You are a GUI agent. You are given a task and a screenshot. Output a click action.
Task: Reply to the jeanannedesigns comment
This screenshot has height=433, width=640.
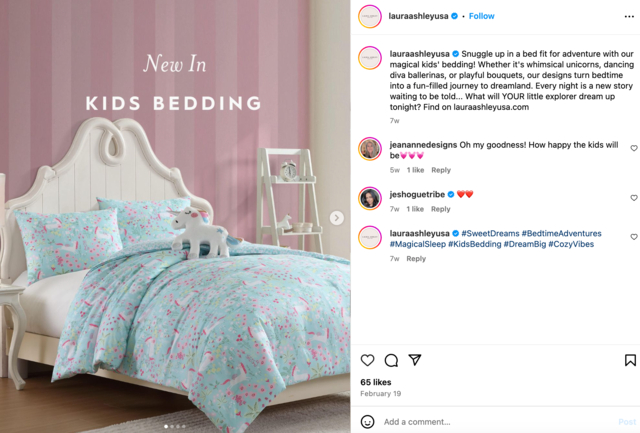click(441, 170)
